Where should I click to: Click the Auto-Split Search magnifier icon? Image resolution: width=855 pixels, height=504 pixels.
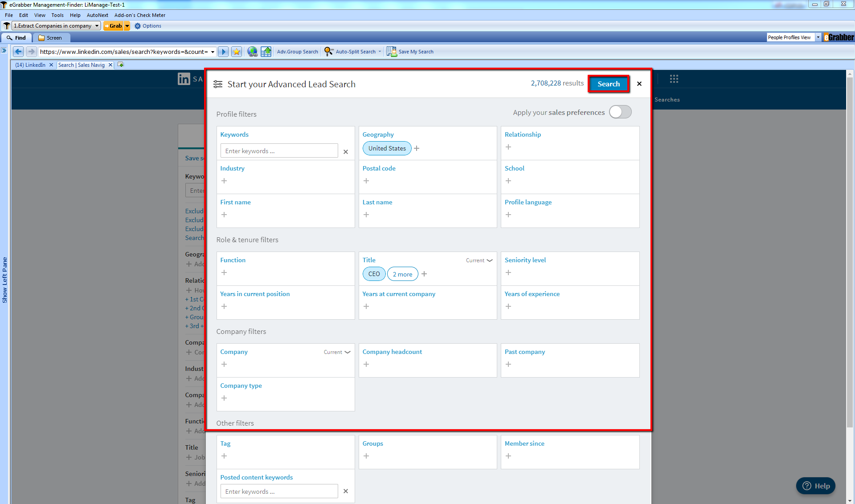[329, 52]
